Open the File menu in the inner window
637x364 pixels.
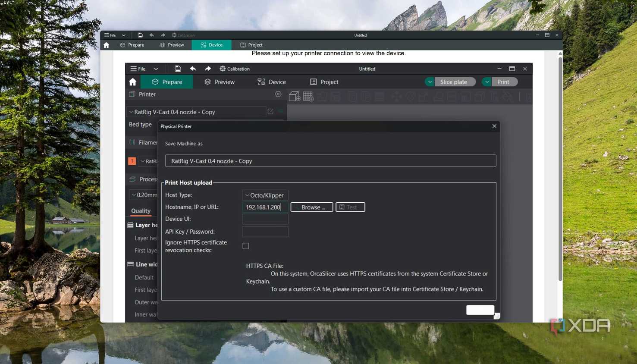[x=138, y=69]
